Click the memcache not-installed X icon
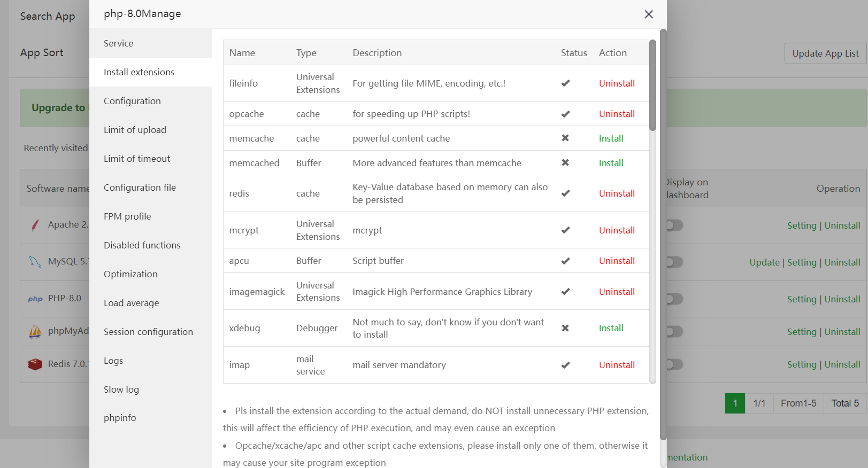This screenshot has width=868, height=468. click(x=565, y=138)
